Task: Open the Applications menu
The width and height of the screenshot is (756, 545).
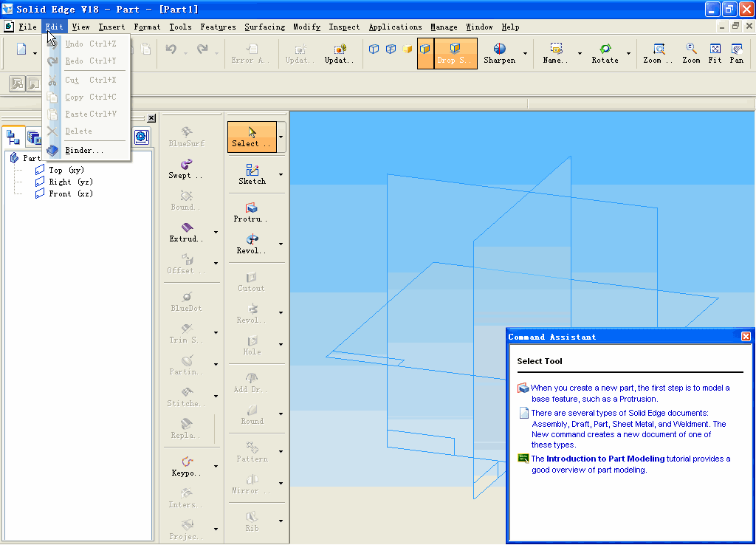Action: coord(395,27)
